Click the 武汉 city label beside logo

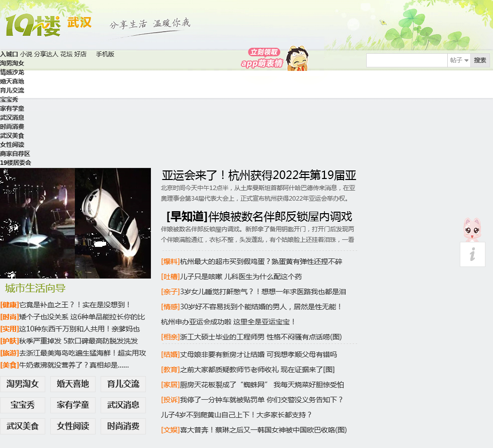click(79, 23)
